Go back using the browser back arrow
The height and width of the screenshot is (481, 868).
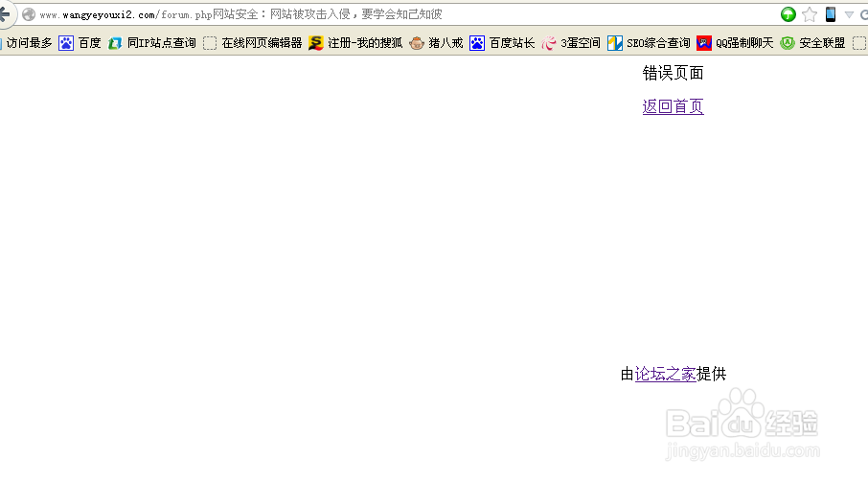[x=5, y=14]
